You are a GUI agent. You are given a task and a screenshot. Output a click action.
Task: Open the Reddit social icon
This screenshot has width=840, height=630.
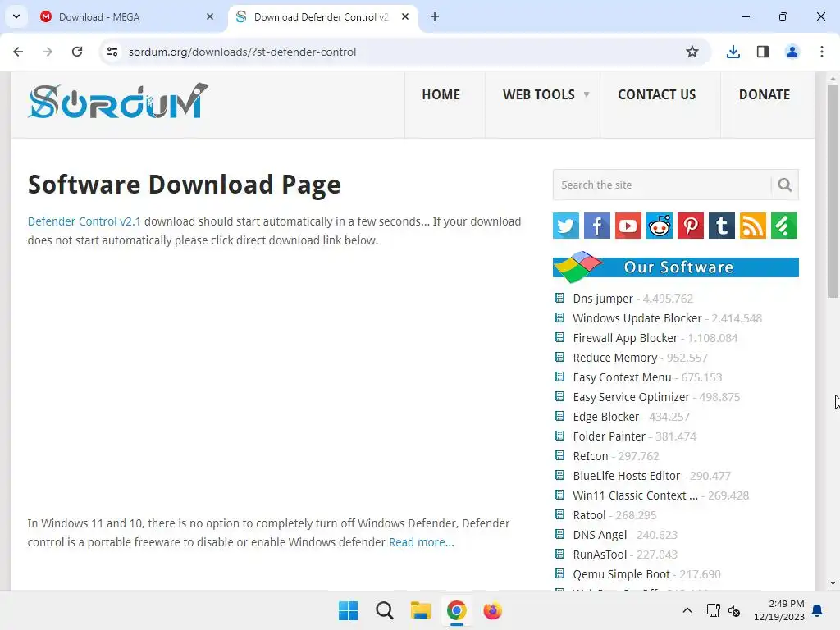(660, 226)
